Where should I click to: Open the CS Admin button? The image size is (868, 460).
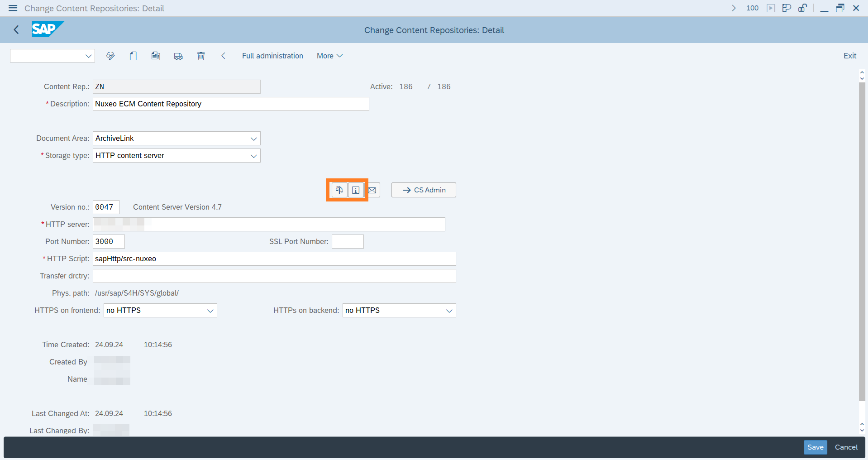pos(424,190)
